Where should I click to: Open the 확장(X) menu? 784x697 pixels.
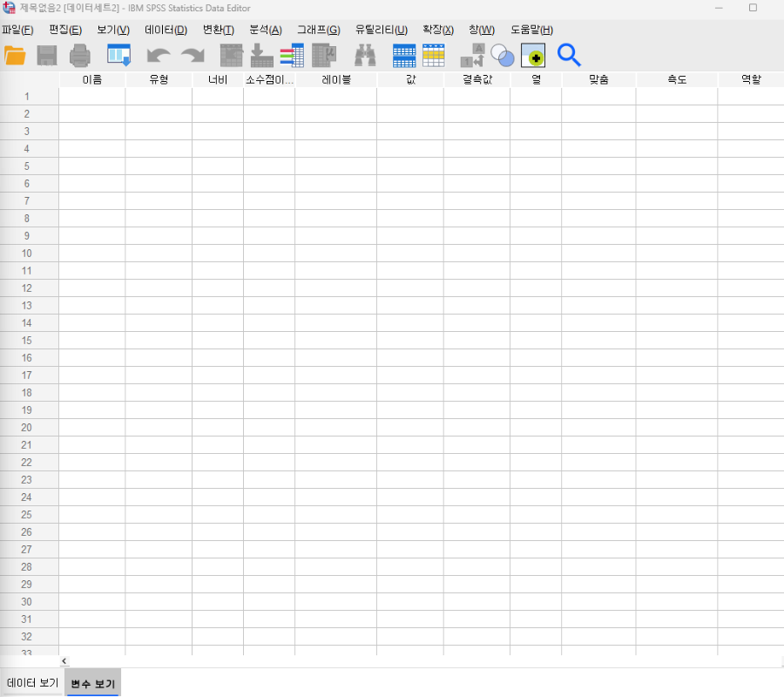[x=438, y=30]
